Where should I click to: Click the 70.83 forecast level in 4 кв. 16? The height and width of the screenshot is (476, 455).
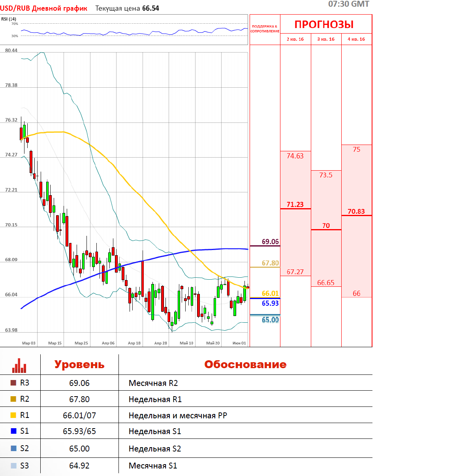point(356,211)
